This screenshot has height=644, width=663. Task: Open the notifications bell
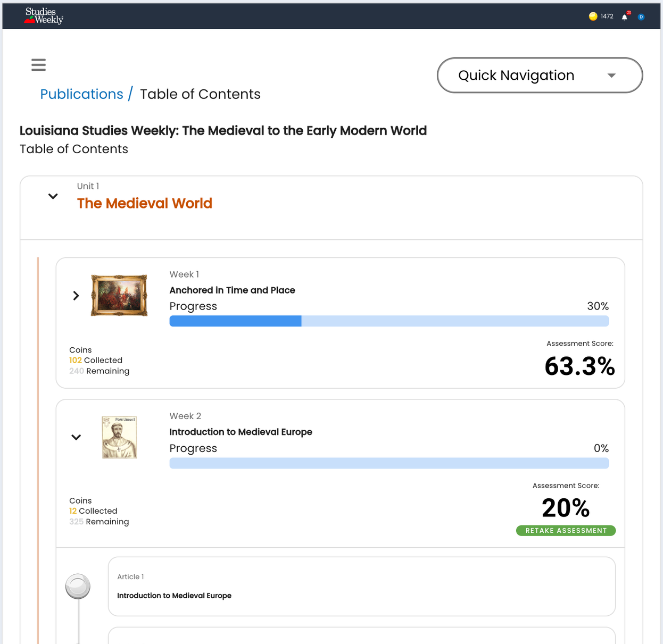click(x=625, y=17)
